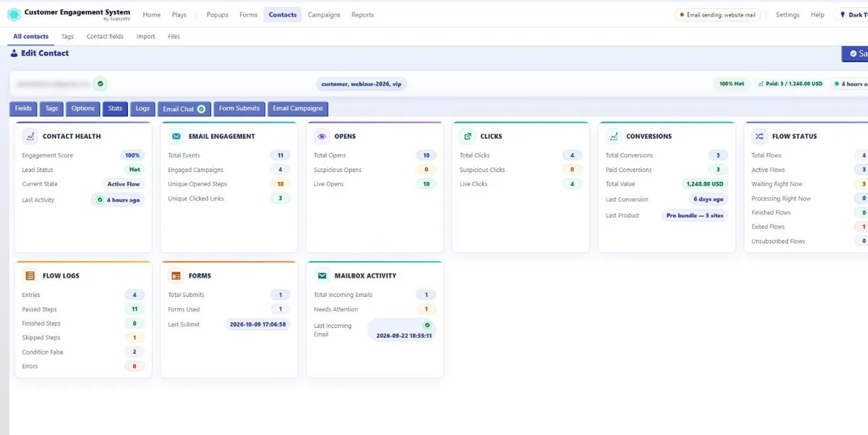Open the Popups menu
This screenshot has width=868, height=435.
[x=217, y=14]
